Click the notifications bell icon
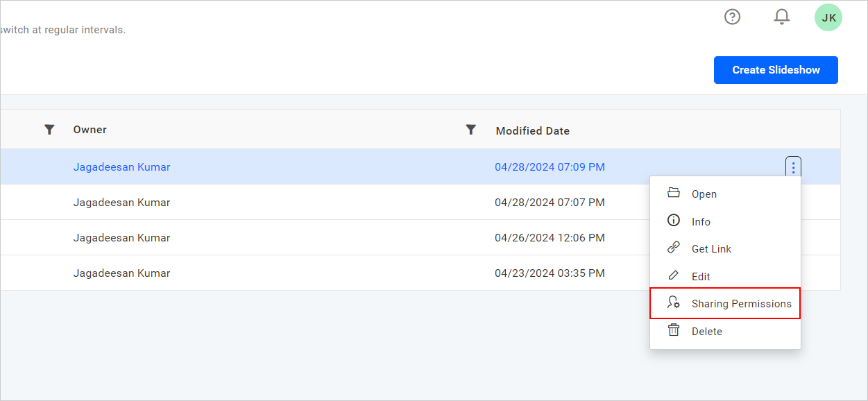The height and width of the screenshot is (401, 868). (x=782, y=17)
